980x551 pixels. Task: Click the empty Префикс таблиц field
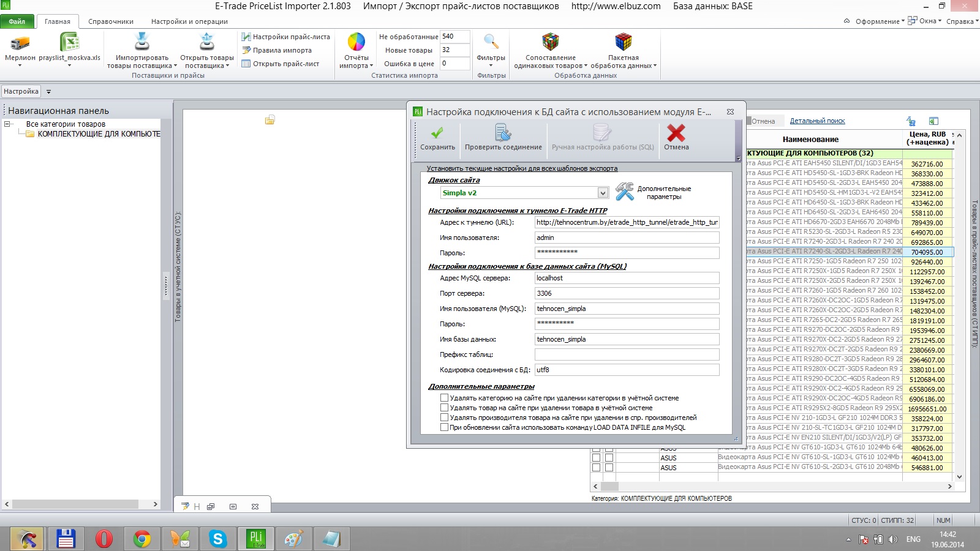click(627, 354)
